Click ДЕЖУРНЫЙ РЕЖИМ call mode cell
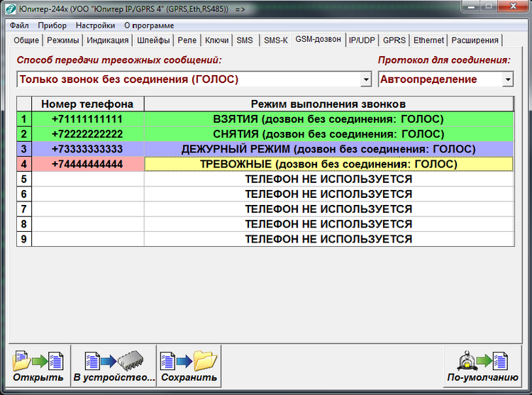 point(328,150)
